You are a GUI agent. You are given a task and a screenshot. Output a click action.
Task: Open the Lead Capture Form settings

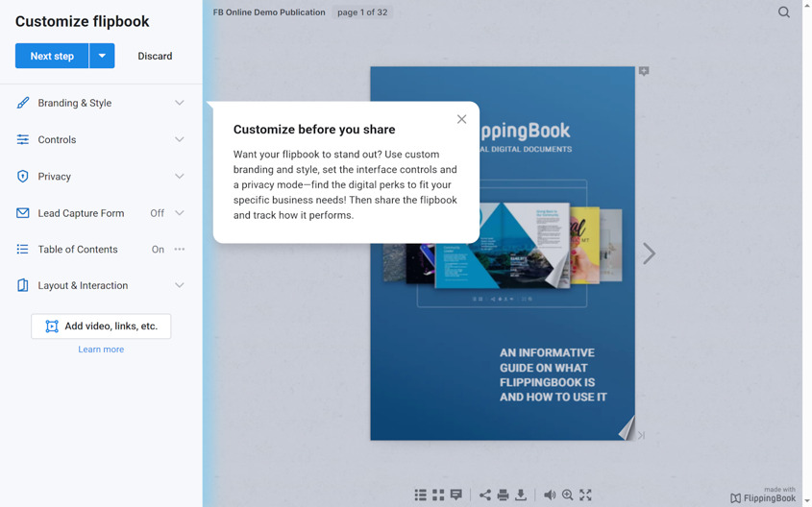101,213
